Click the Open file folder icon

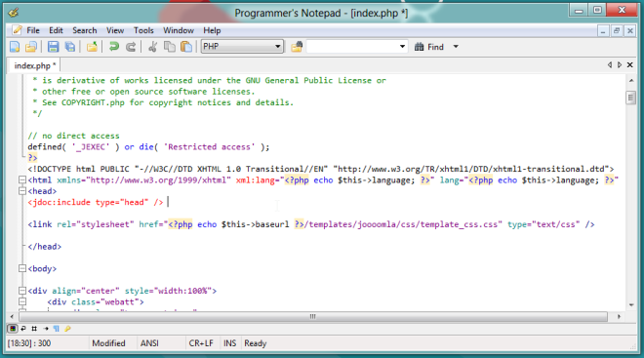click(31, 47)
